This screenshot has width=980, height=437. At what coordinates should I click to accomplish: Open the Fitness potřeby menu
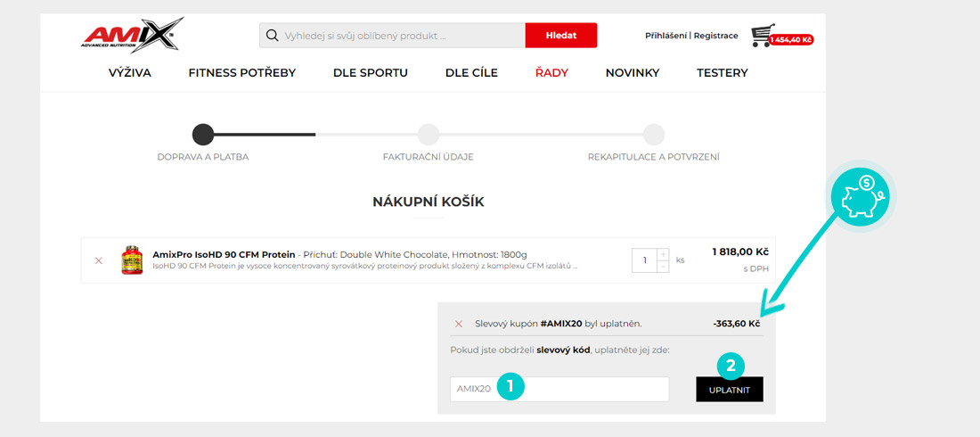[x=241, y=73]
